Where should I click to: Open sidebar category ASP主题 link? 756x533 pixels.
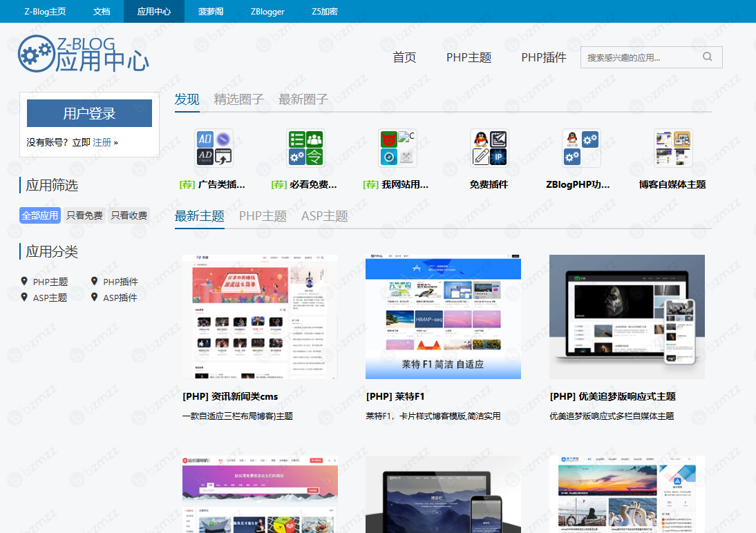(x=50, y=298)
